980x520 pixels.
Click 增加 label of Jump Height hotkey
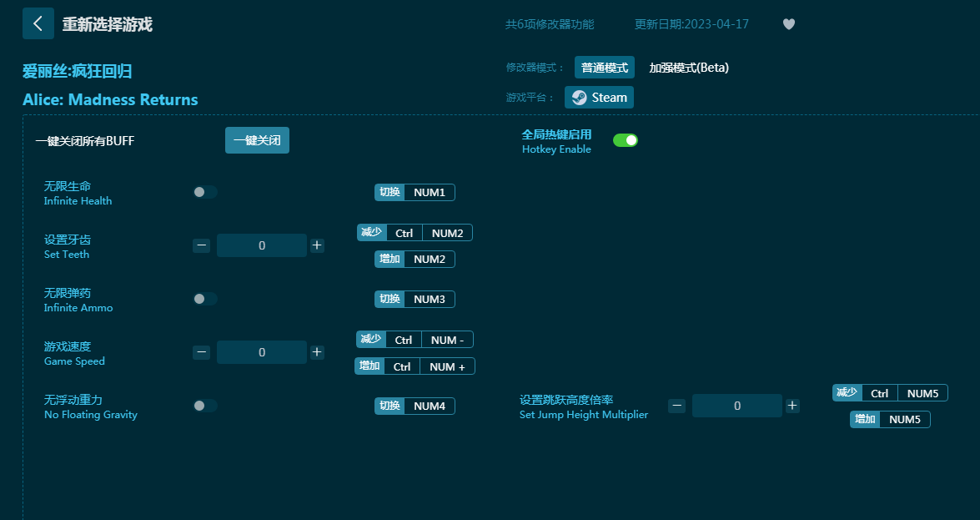pyautogui.click(x=865, y=419)
